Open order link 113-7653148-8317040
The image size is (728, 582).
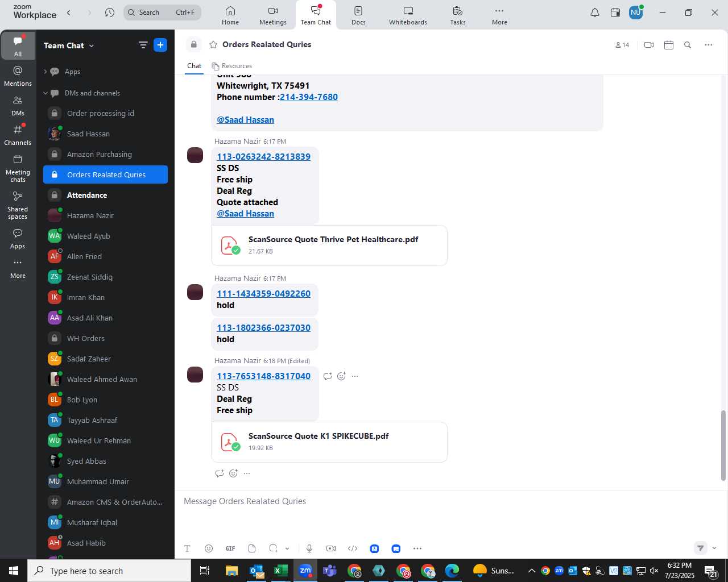click(263, 376)
